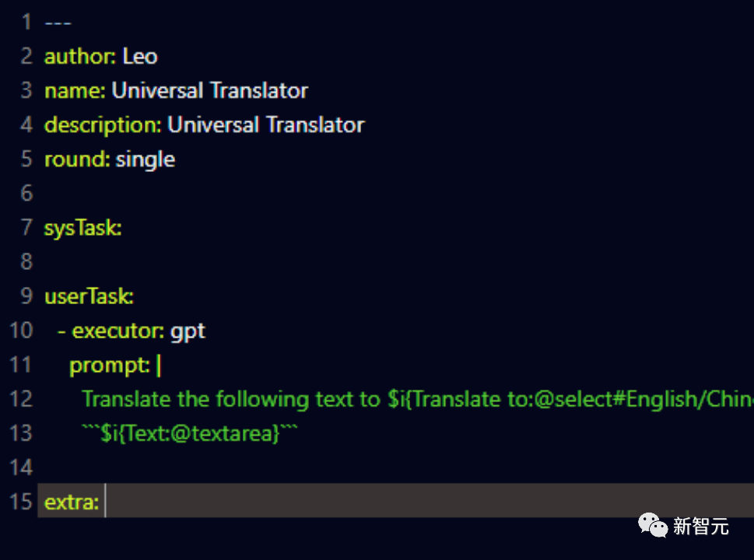Click the 'executor:' key on line 10
754x560 pixels.
tap(117, 331)
